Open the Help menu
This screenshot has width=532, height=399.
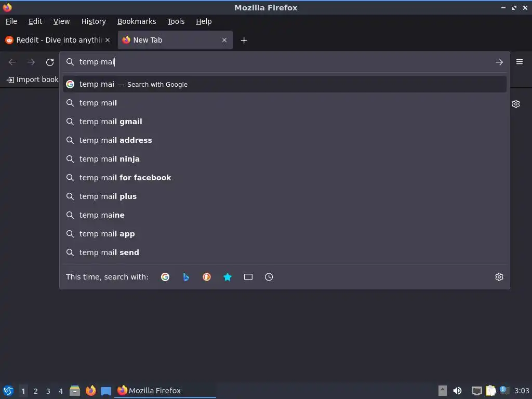[x=204, y=21]
